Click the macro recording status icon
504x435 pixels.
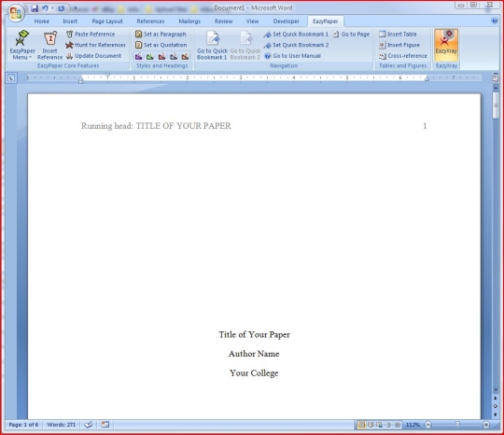point(105,425)
